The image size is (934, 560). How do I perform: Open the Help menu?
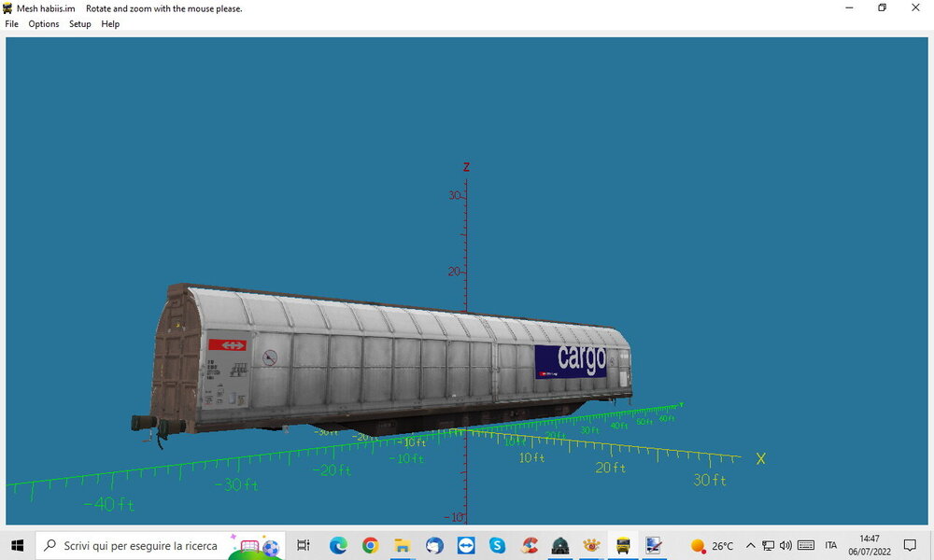110,24
